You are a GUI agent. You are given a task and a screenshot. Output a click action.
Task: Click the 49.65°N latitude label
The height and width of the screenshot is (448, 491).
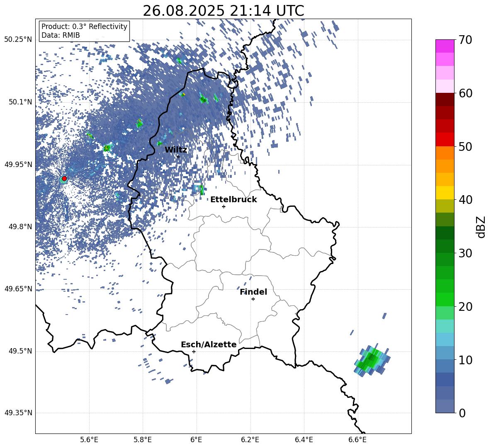(18, 288)
